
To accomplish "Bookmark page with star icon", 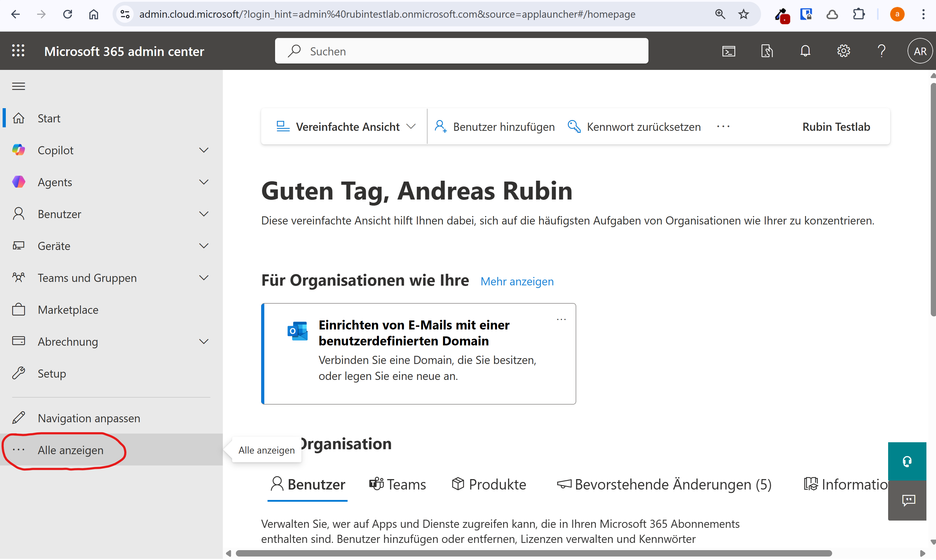I will tap(744, 14).
